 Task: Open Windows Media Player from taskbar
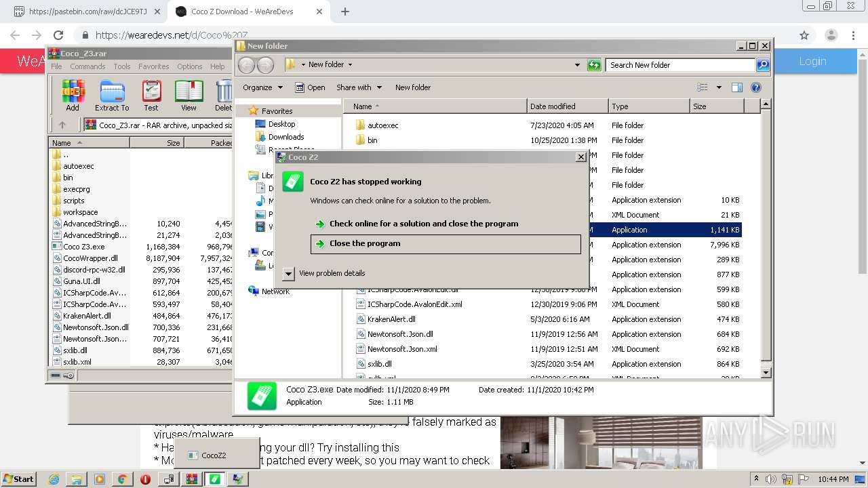coord(99,479)
